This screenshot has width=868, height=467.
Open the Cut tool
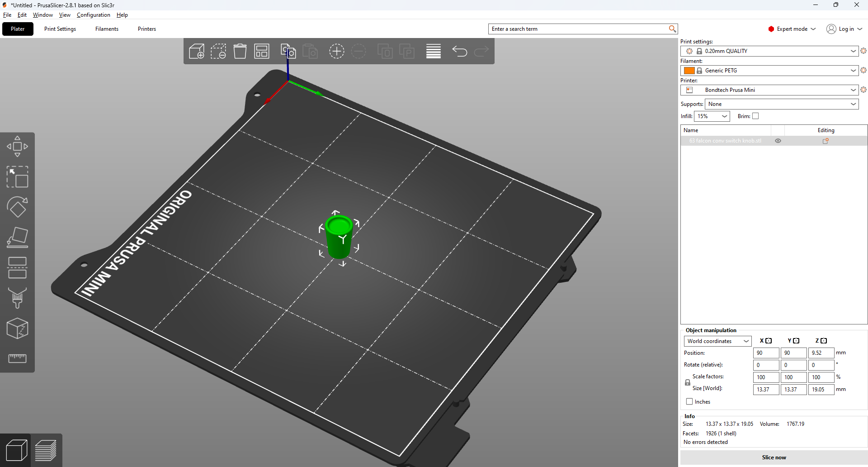17,267
